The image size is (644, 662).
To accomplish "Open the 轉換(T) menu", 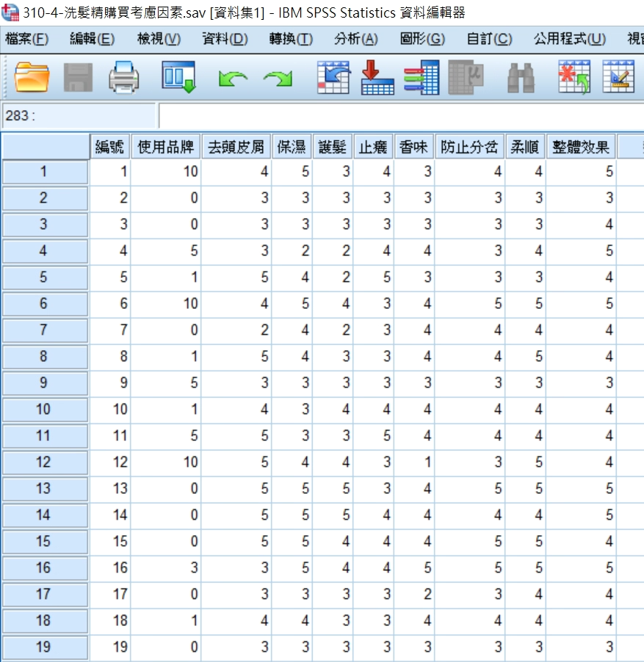I will (290, 39).
